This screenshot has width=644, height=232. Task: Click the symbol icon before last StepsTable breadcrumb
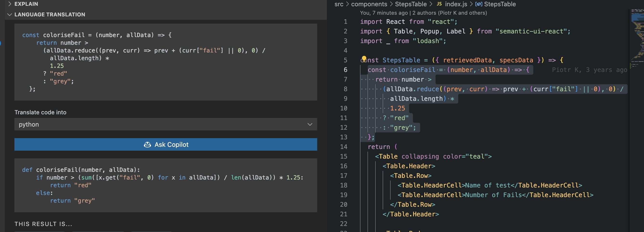[478, 4]
